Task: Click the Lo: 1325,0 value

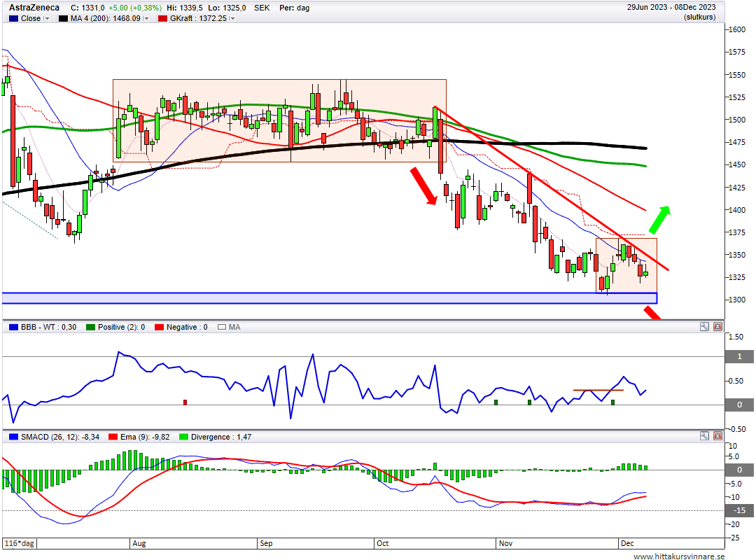Action: (227, 8)
